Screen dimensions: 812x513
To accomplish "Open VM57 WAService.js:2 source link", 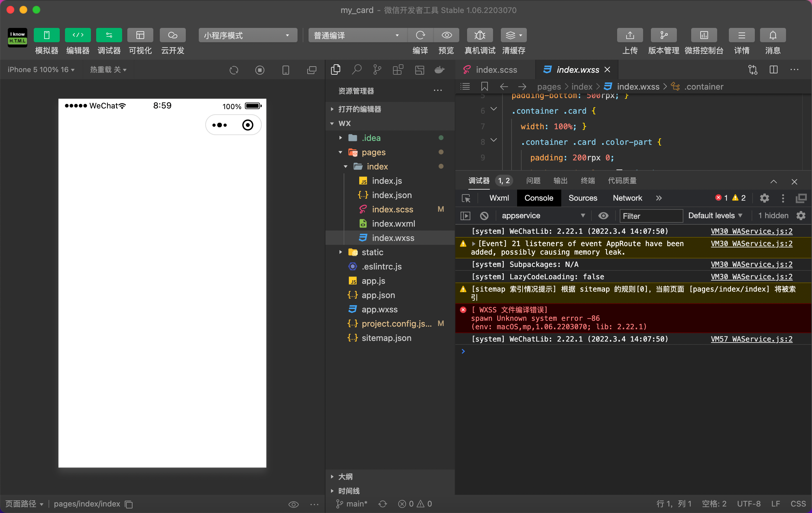I will 751,339.
